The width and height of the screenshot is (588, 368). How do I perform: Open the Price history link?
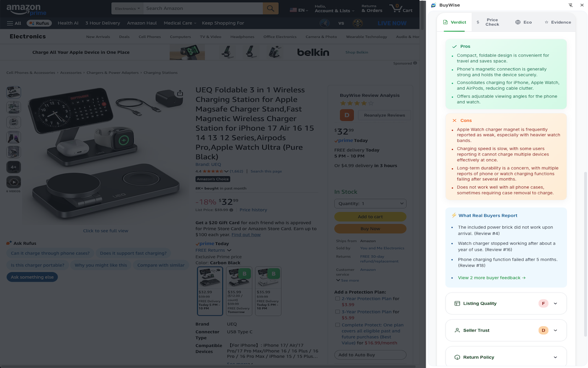(x=253, y=210)
